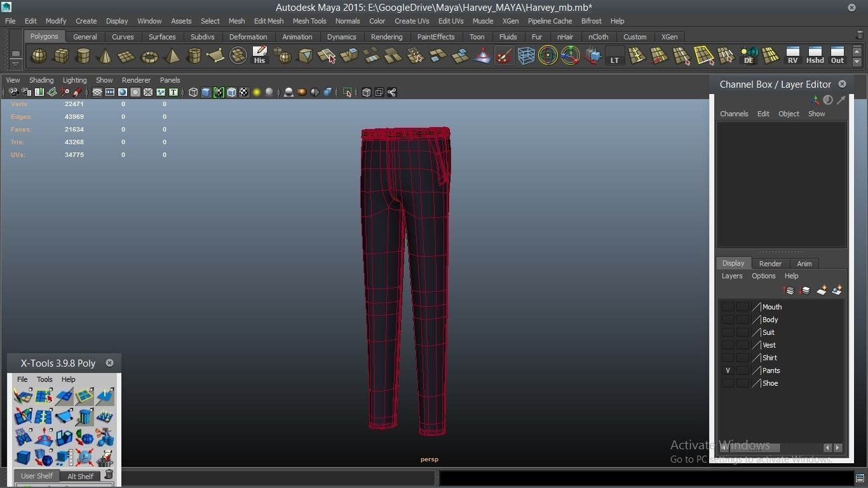
Task: Open the Create UVs menu
Action: (x=412, y=21)
